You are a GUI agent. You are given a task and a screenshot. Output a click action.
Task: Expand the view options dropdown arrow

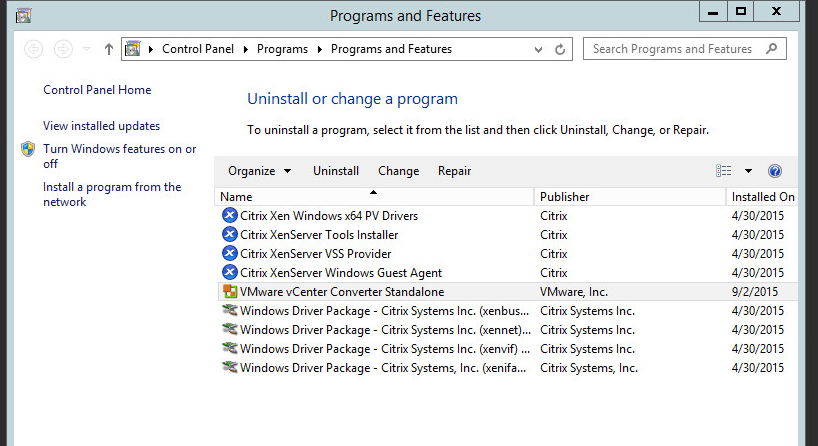click(x=748, y=171)
